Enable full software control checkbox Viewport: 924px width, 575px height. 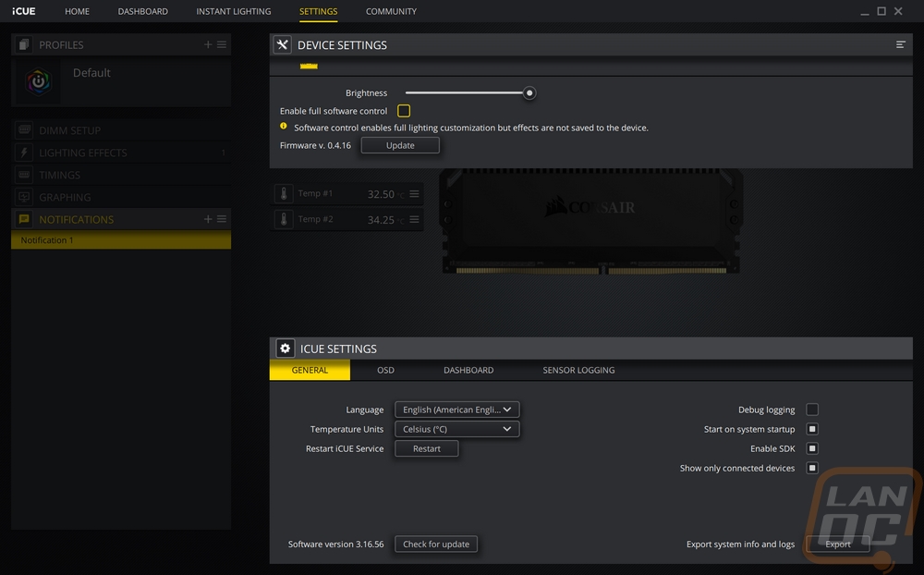click(x=404, y=111)
